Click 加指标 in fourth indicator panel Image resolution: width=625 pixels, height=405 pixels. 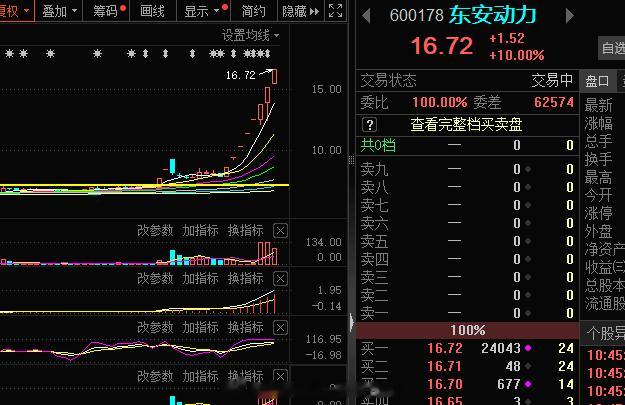200,376
